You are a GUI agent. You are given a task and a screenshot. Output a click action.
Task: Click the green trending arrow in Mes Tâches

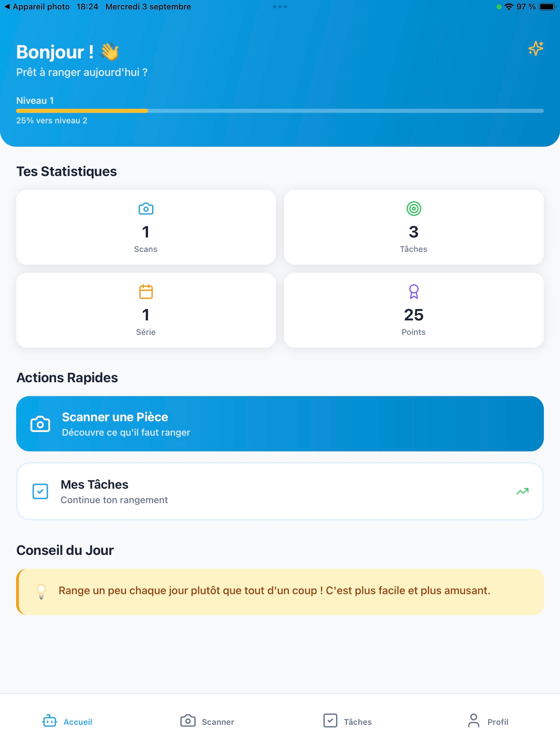(x=522, y=491)
